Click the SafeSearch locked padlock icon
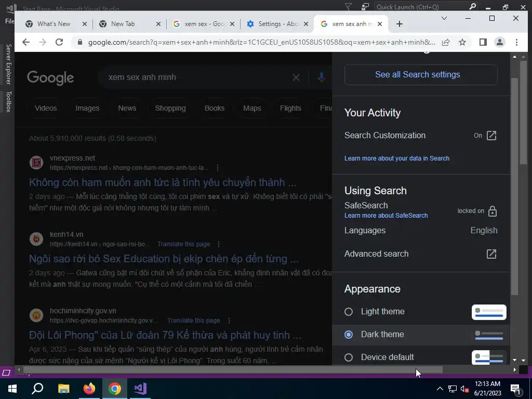 pos(493,211)
